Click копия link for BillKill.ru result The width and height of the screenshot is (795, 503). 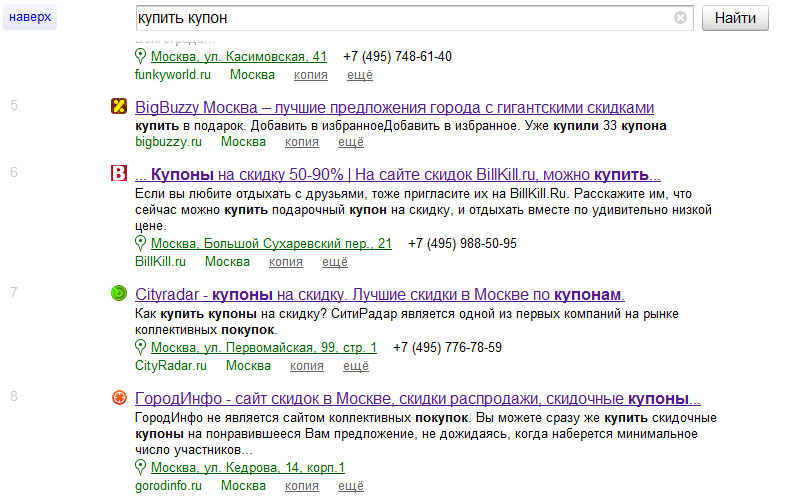tap(286, 262)
